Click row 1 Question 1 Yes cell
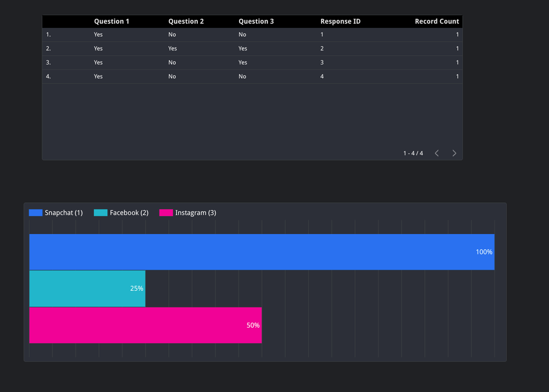Viewport: 549px width, 392px height. (x=98, y=34)
